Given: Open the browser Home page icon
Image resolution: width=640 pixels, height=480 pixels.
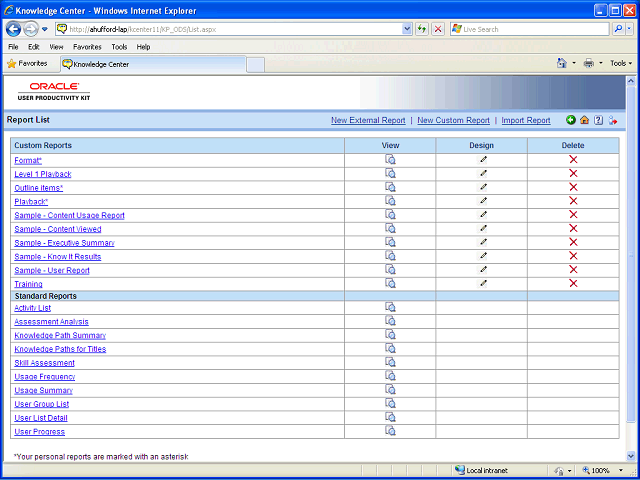Looking at the screenshot, I should [562, 63].
